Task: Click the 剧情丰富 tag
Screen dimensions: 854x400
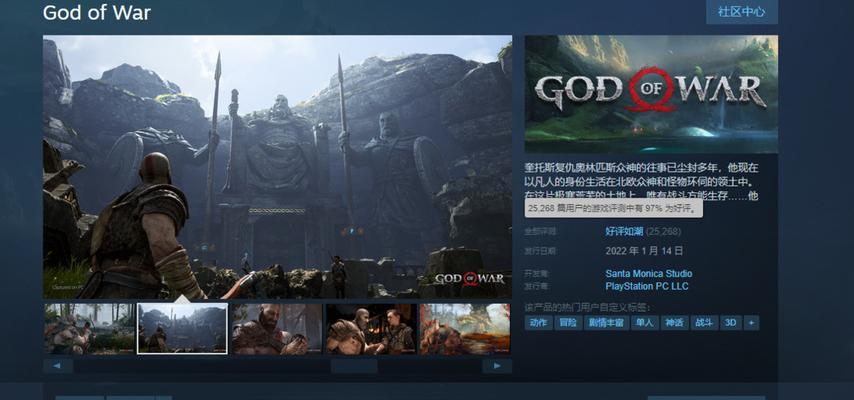Action: coord(606,323)
